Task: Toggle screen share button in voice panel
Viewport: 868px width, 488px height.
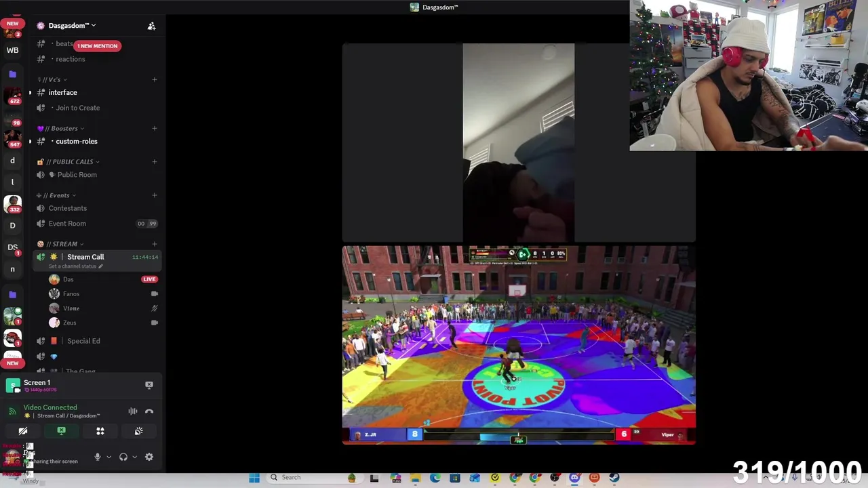Action: pyautogui.click(x=61, y=431)
